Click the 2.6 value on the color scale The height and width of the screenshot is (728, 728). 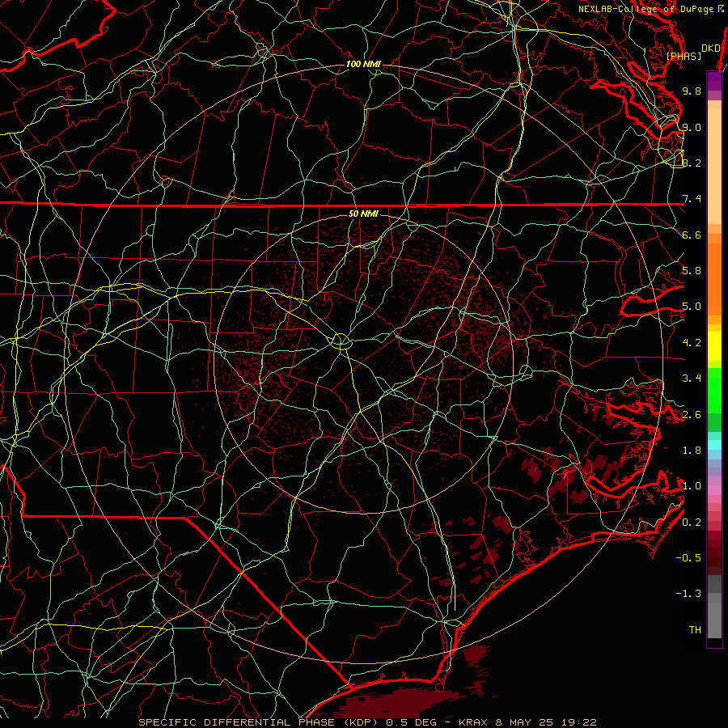[692, 415]
